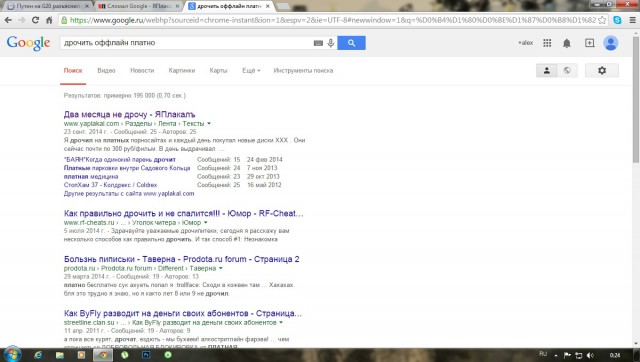This screenshot has width=640, height=362.
Task: Open the СтопХам 37 - Колдрекс / Coldrex sublink
Action: tap(110, 185)
